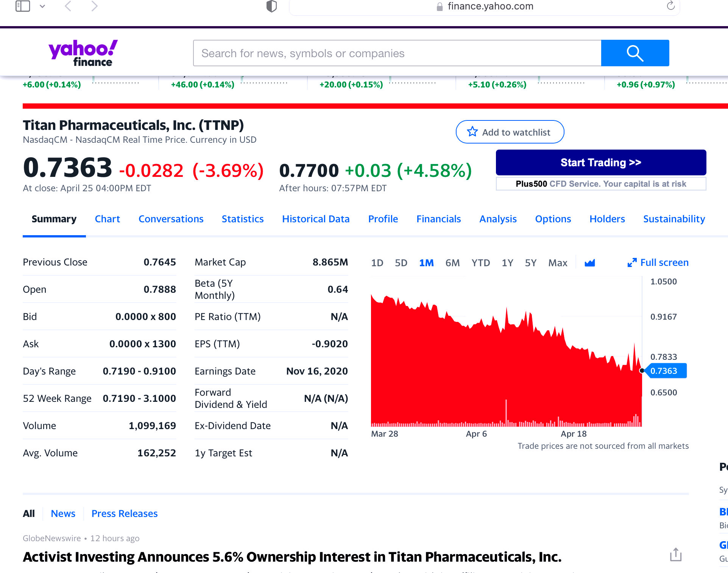Select 1D chart range
This screenshot has width=728, height=573.
pos(377,263)
